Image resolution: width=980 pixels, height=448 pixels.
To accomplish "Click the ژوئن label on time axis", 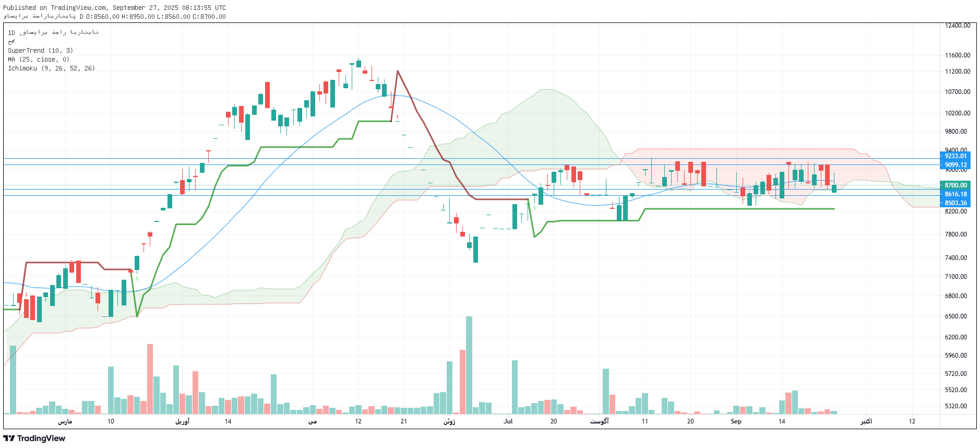I will tap(449, 421).
